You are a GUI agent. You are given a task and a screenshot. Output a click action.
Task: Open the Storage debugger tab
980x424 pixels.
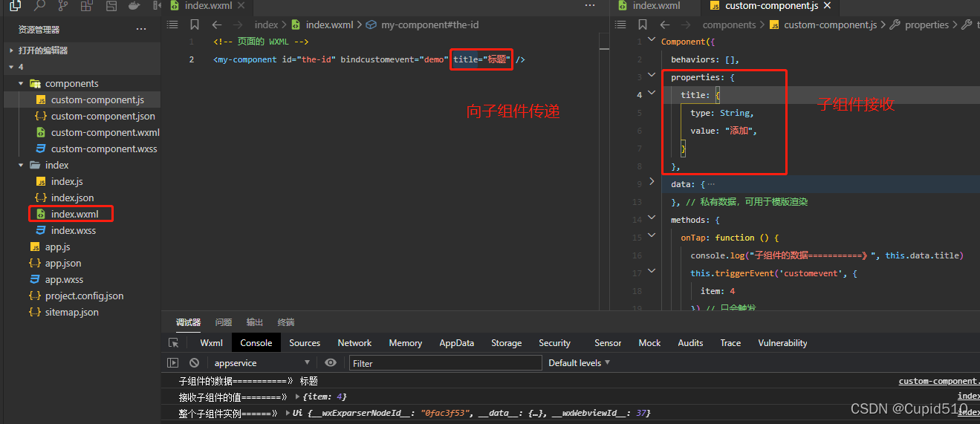point(506,343)
